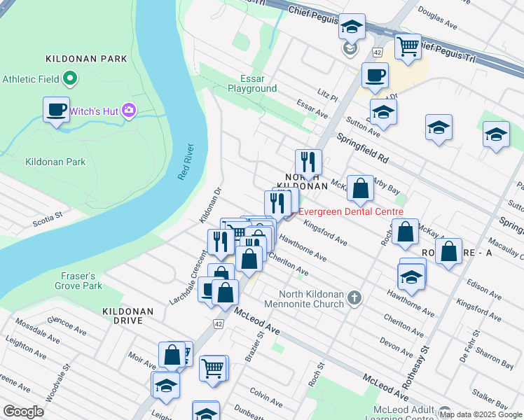Open the Athletic Field green location pin
The width and height of the screenshot is (524, 420).
(70, 79)
